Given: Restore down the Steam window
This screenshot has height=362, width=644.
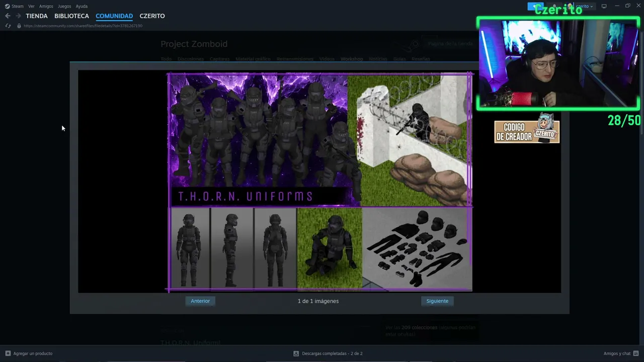Looking at the screenshot, I should [627, 6].
